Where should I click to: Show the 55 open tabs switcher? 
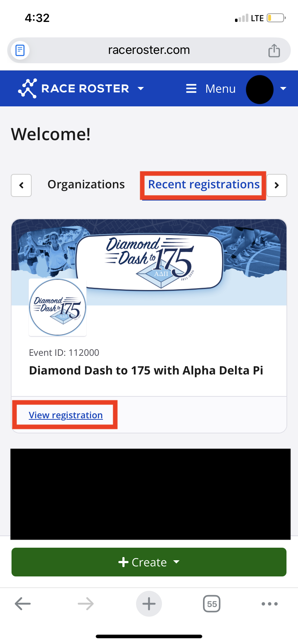click(212, 604)
